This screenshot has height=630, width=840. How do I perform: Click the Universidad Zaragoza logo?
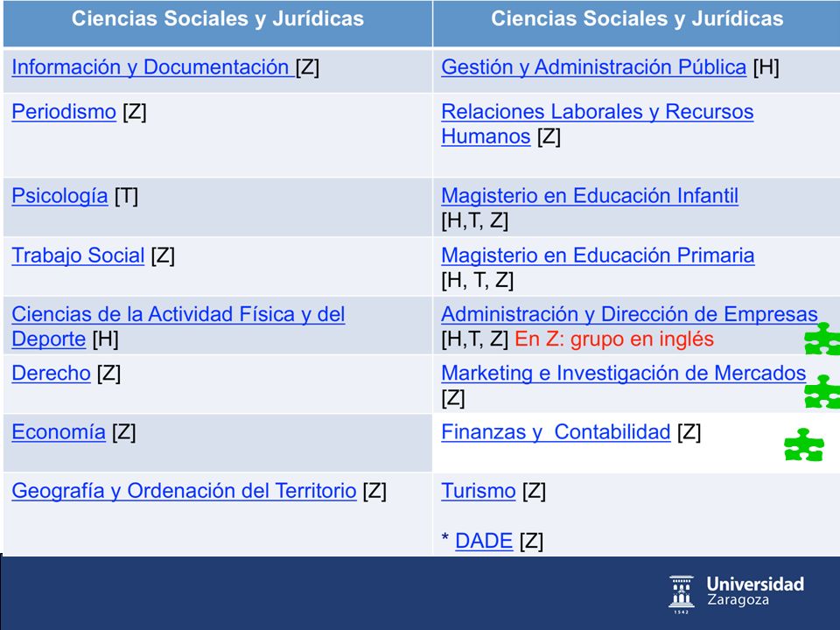pos(737,593)
